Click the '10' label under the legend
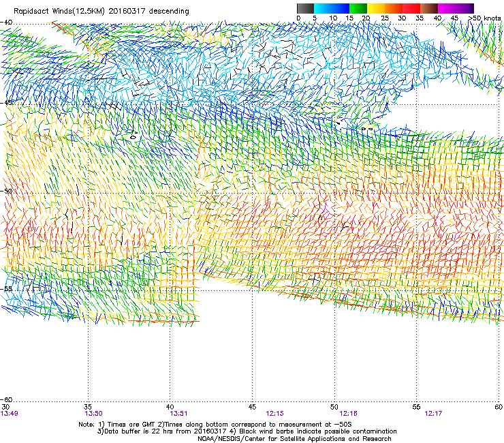This screenshot has width=504, height=443. coord(333,18)
